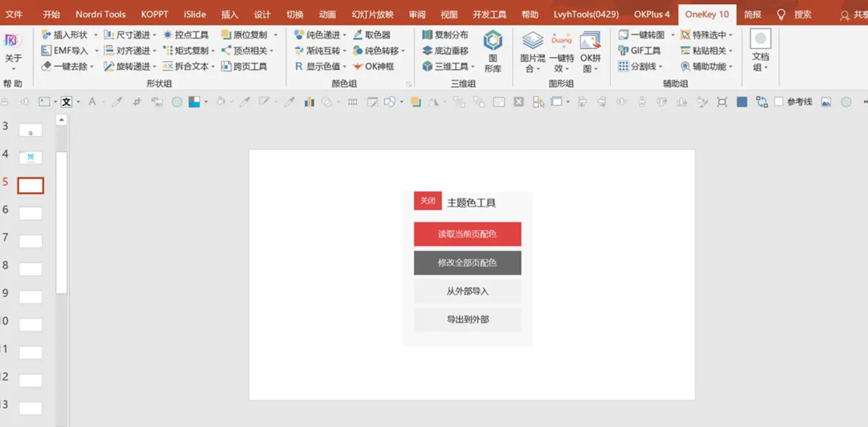This screenshot has height=427, width=868.
Task: Click the 复制分布 copy distribute tool
Action: point(445,35)
